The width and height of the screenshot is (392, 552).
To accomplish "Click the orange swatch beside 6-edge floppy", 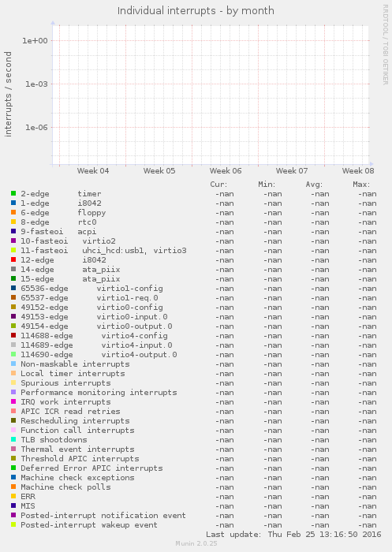I will click(x=13, y=212).
